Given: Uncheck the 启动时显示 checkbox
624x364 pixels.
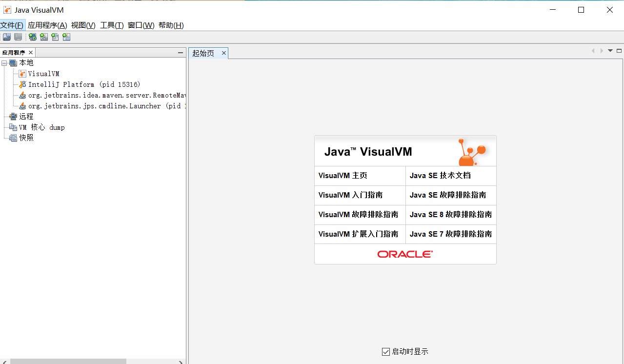Looking at the screenshot, I should click(x=385, y=351).
